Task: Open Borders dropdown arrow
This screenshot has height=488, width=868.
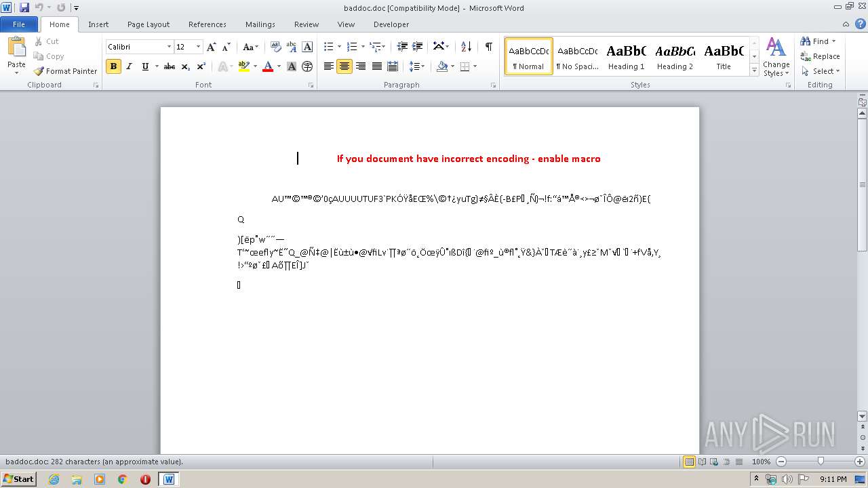Action: [475, 66]
